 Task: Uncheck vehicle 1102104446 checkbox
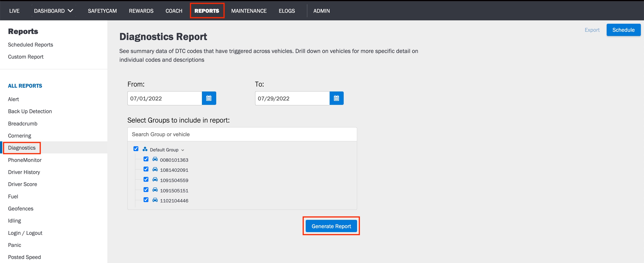point(146,200)
